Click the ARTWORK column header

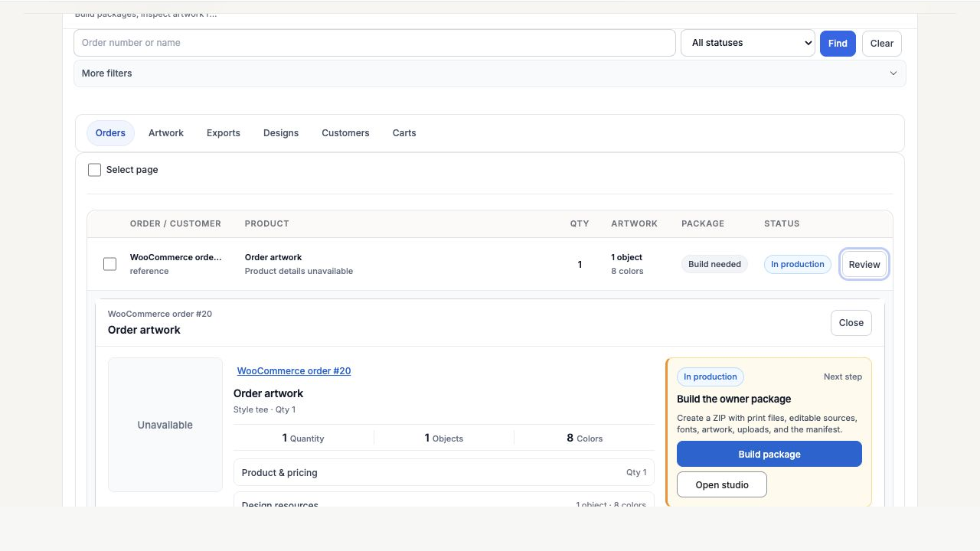(635, 223)
